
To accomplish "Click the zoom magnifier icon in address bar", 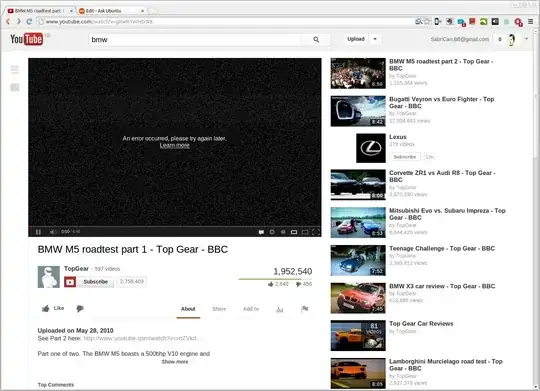I will [418, 22].
